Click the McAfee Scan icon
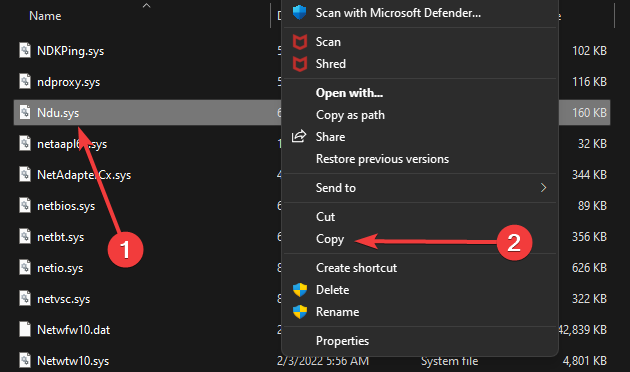This screenshot has height=372, width=630. pyautogui.click(x=300, y=42)
